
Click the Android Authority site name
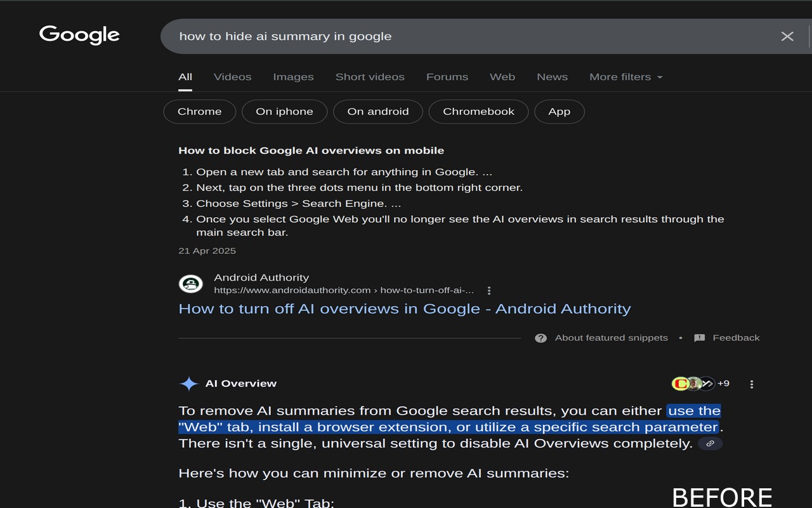pyautogui.click(x=261, y=277)
